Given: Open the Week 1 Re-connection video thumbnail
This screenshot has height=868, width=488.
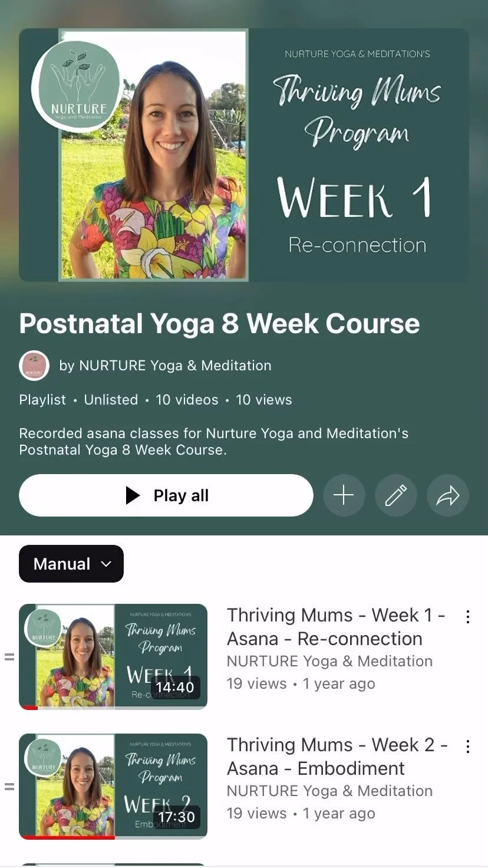Looking at the screenshot, I should (x=113, y=656).
